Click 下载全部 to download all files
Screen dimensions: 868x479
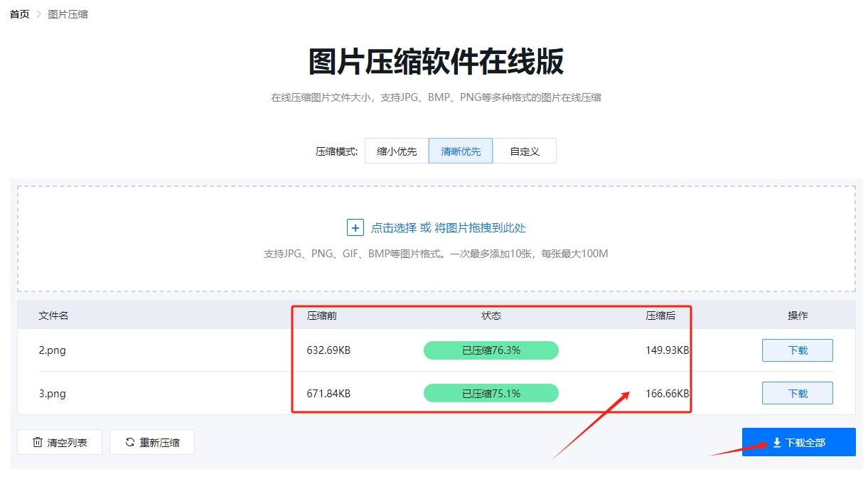tap(798, 441)
